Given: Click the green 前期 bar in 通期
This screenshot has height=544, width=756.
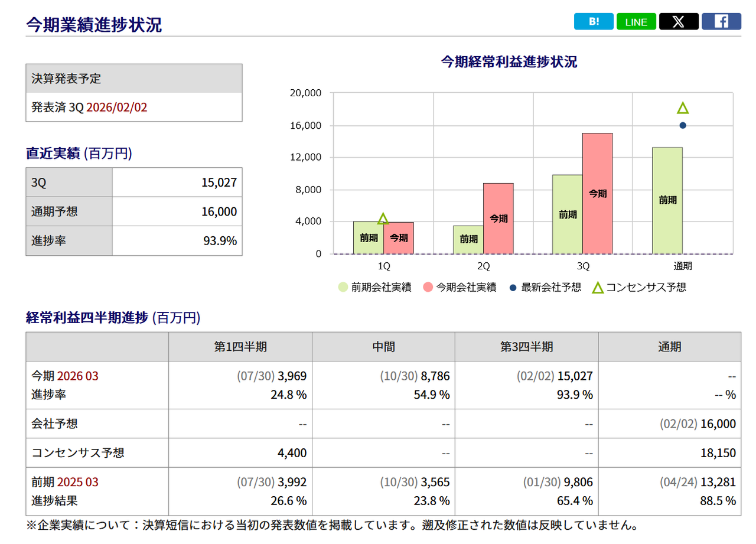Looking at the screenshot, I should point(667,200).
